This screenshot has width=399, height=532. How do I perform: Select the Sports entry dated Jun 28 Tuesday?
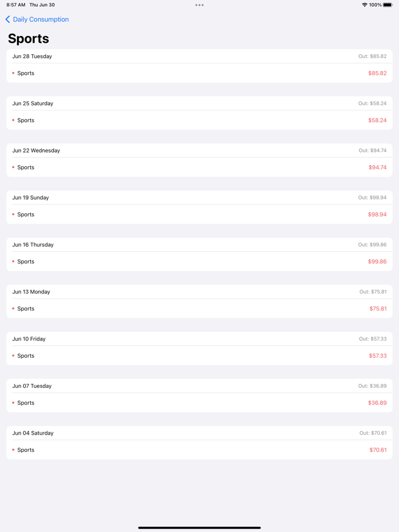(x=199, y=73)
